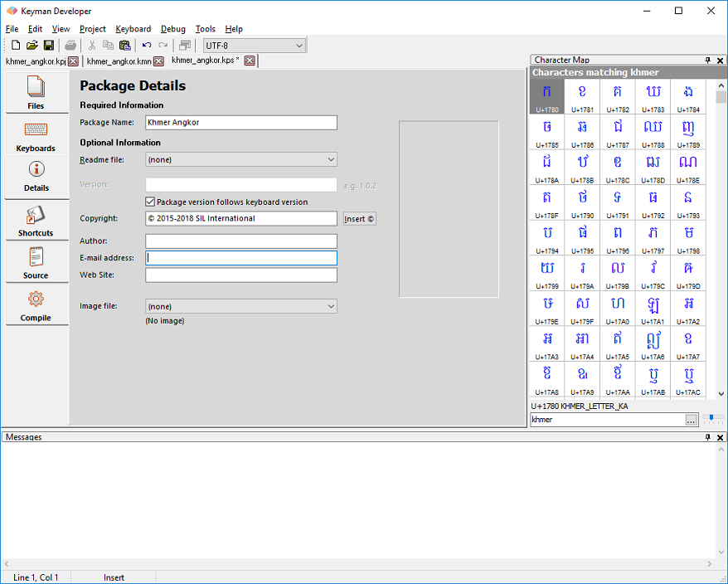
Task: Open the Keyboards page in the sidebar
Action: coord(36,136)
